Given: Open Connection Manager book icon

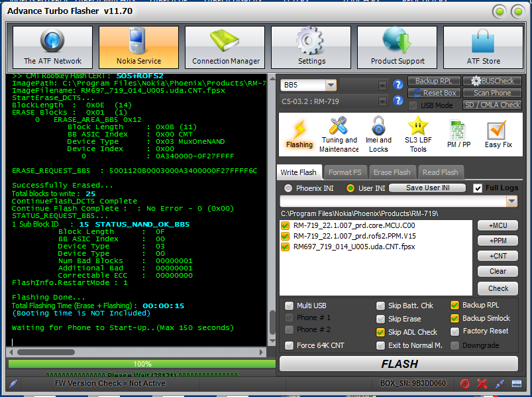Looking at the screenshot, I should click(x=225, y=40).
